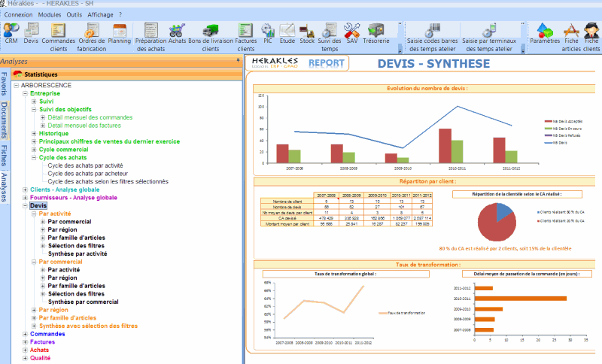This screenshot has width=602, height=364.
Task: Select Synthèse par commercial item
Action: point(84,302)
